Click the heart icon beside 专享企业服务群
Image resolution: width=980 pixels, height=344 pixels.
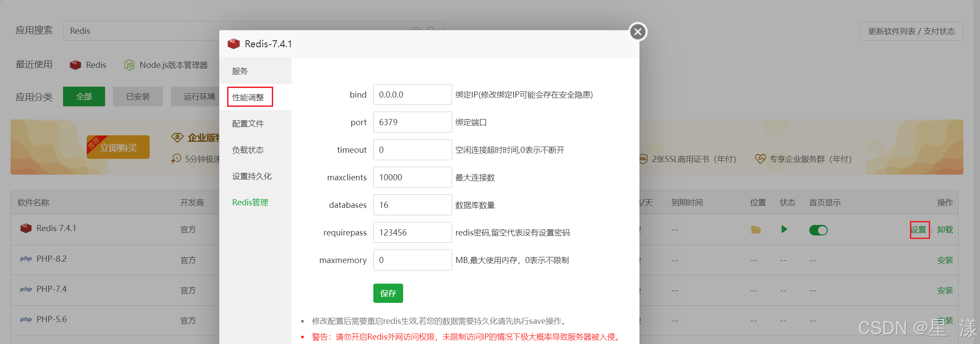tap(760, 158)
